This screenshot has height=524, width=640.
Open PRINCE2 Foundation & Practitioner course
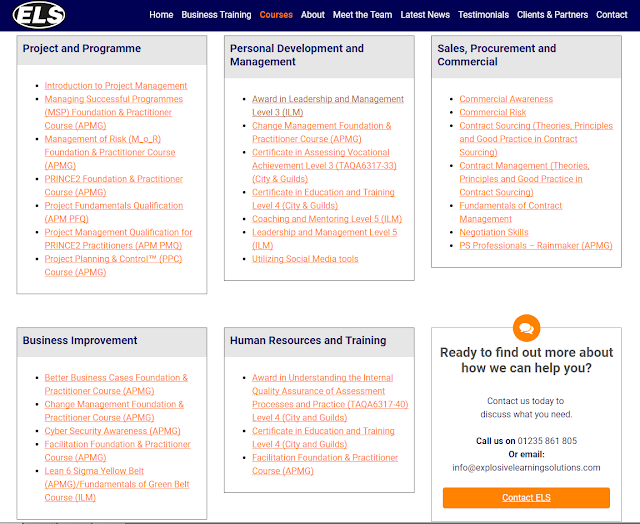tap(113, 185)
